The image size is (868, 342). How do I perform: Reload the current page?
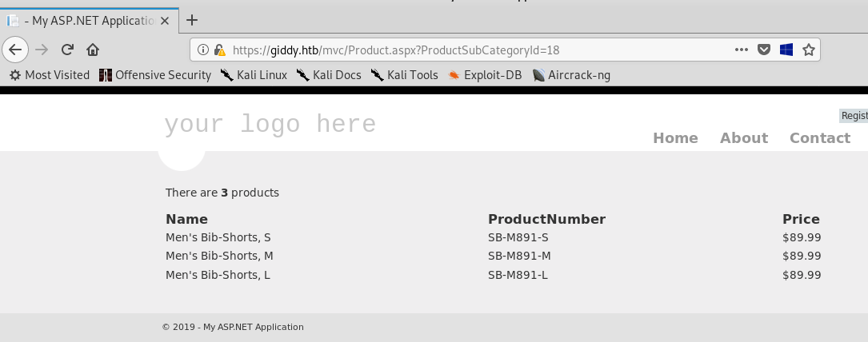[x=67, y=50]
